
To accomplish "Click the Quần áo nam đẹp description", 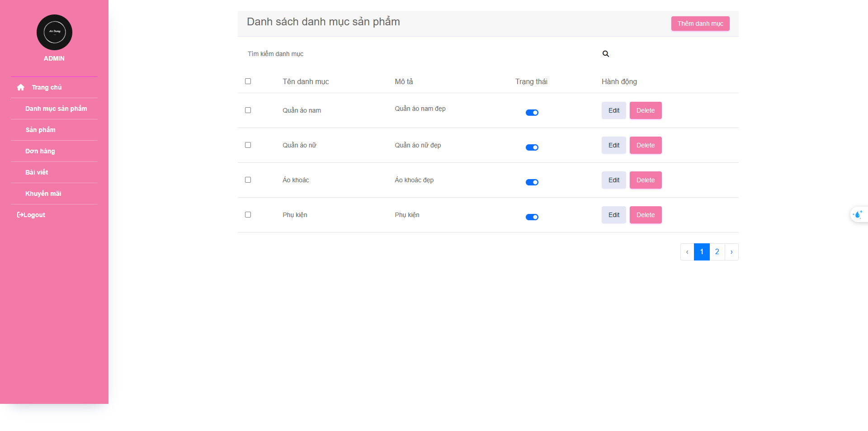I will pos(420,109).
